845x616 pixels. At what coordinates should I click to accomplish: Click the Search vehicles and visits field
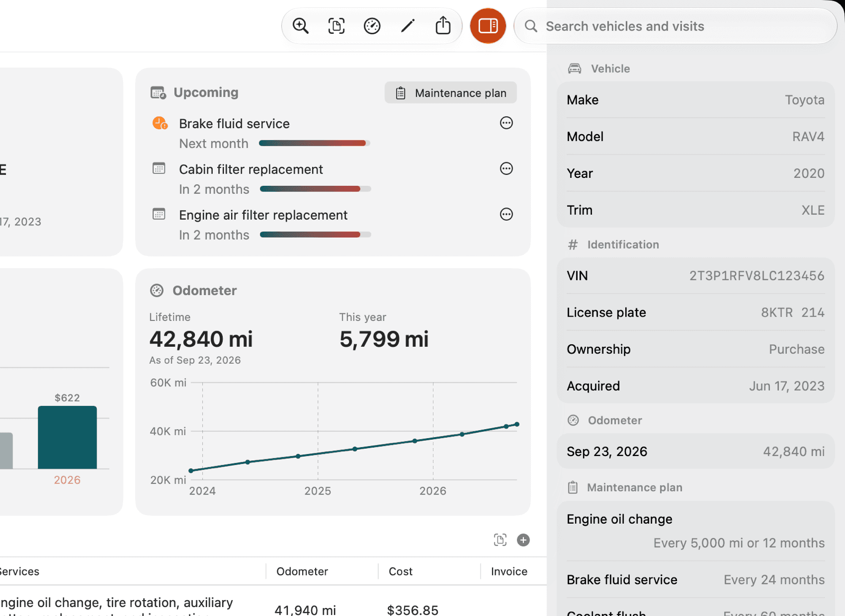tap(675, 26)
